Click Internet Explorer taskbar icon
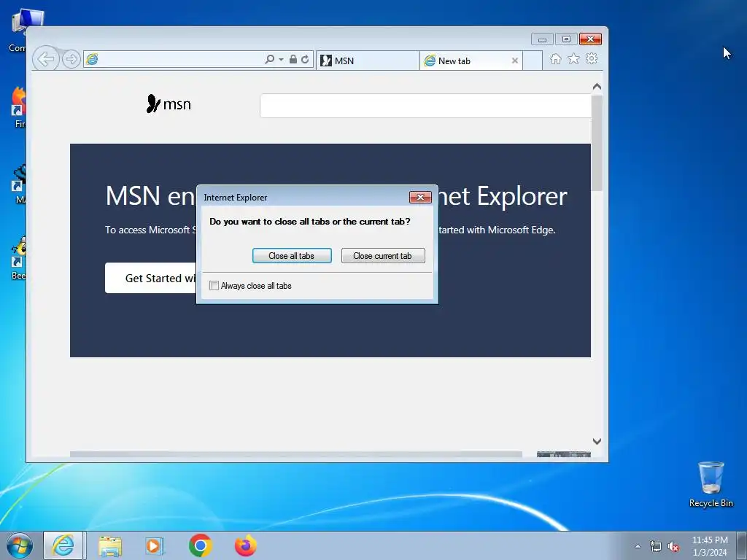This screenshot has height=560, width=747. 63,545
